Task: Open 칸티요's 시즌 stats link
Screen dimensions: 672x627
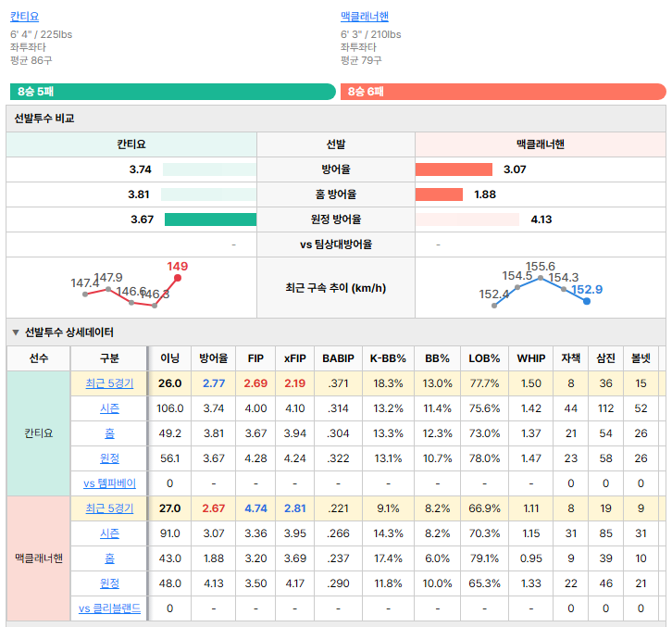Action: click(109, 408)
